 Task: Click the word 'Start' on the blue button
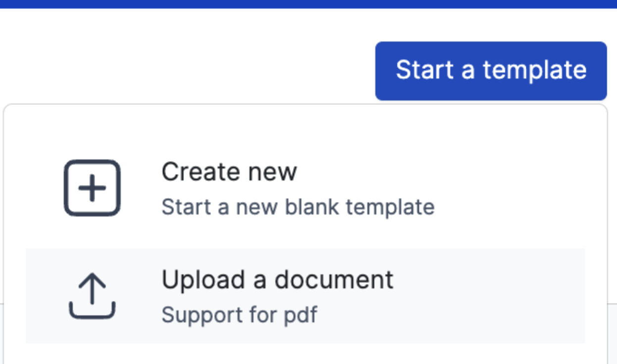click(x=425, y=69)
